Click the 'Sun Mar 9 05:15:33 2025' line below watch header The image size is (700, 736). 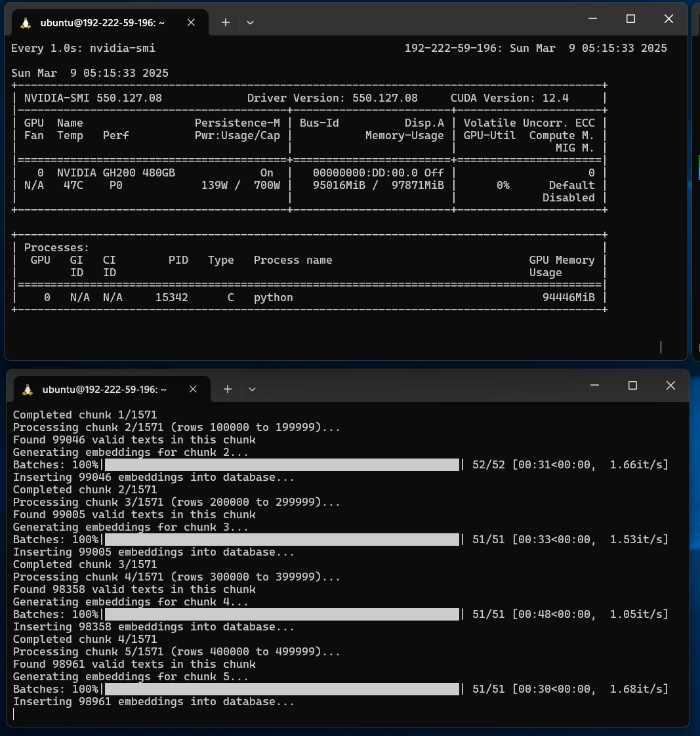90,73
